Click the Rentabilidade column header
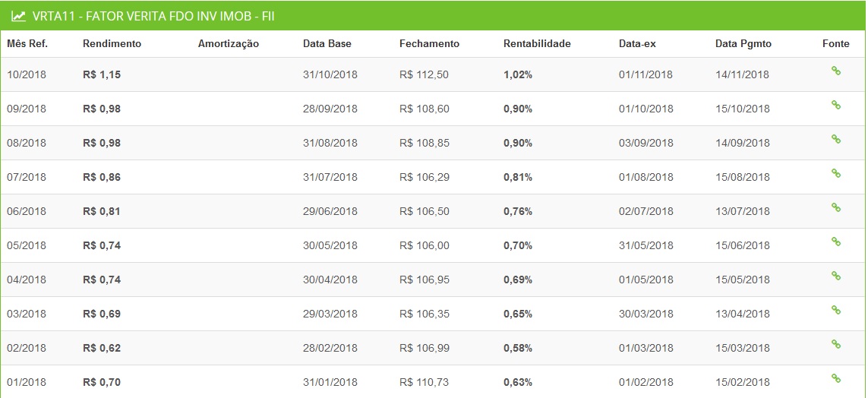This screenshot has height=398, width=868. coord(537,44)
